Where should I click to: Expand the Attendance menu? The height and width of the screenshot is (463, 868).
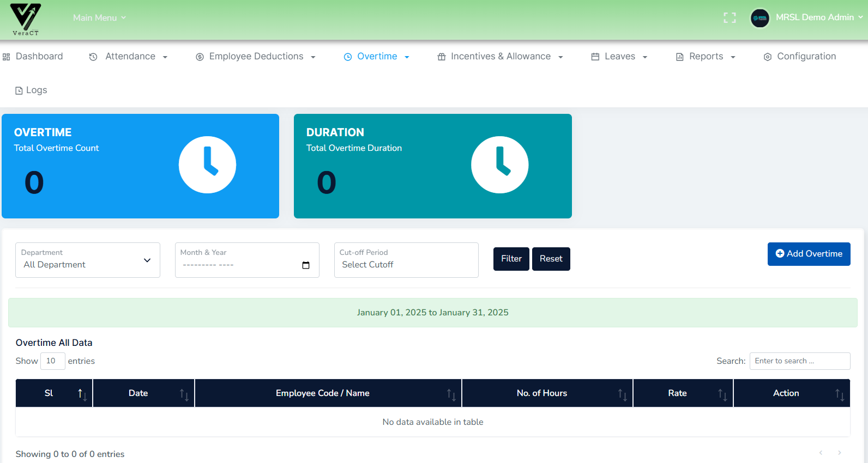[129, 57]
